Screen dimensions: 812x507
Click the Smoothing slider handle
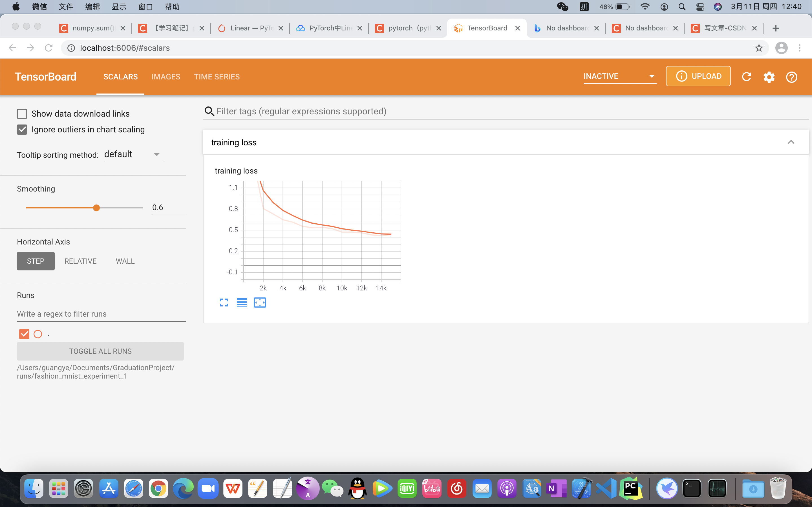click(x=96, y=208)
